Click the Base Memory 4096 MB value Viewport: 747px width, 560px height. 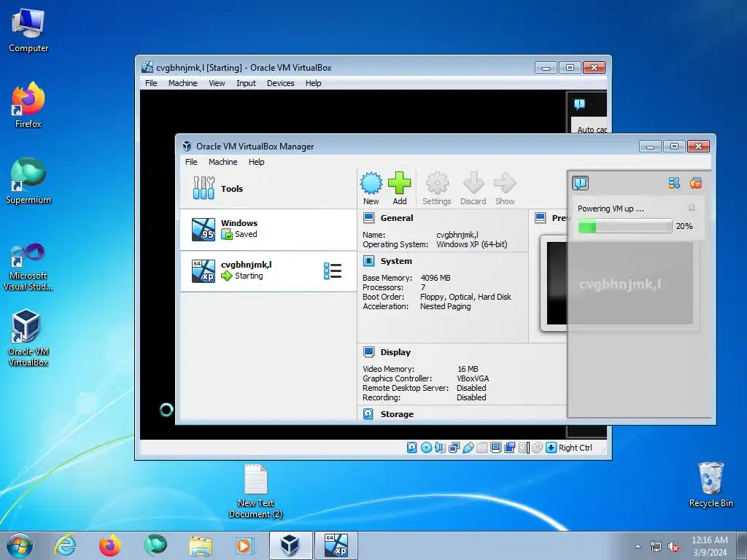click(436, 278)
